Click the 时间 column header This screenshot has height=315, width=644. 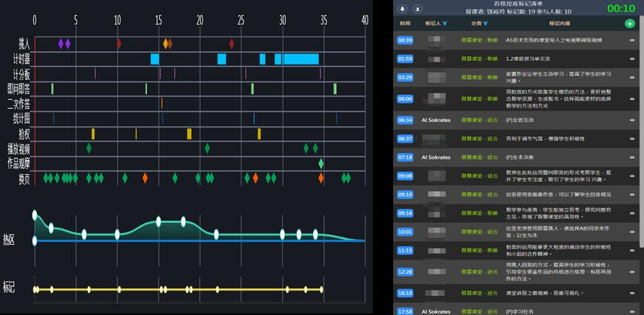[405, 24]
